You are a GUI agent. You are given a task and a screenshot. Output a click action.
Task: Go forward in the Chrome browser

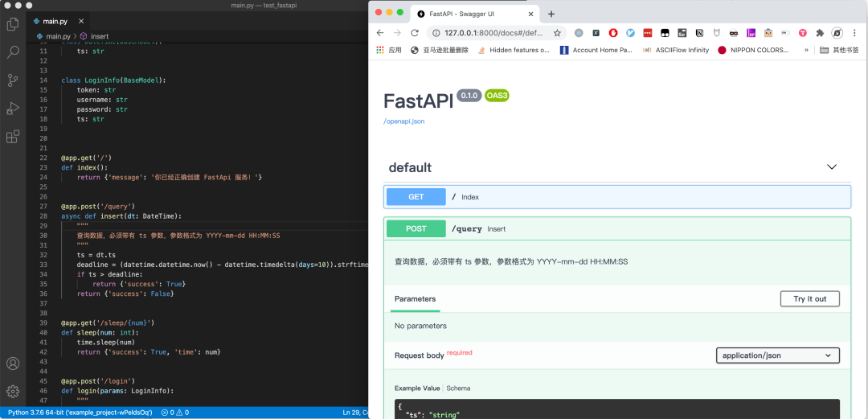point(398,33)
